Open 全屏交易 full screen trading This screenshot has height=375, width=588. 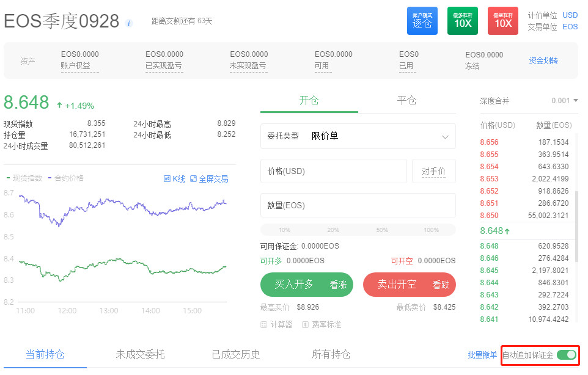click(209, 179)
